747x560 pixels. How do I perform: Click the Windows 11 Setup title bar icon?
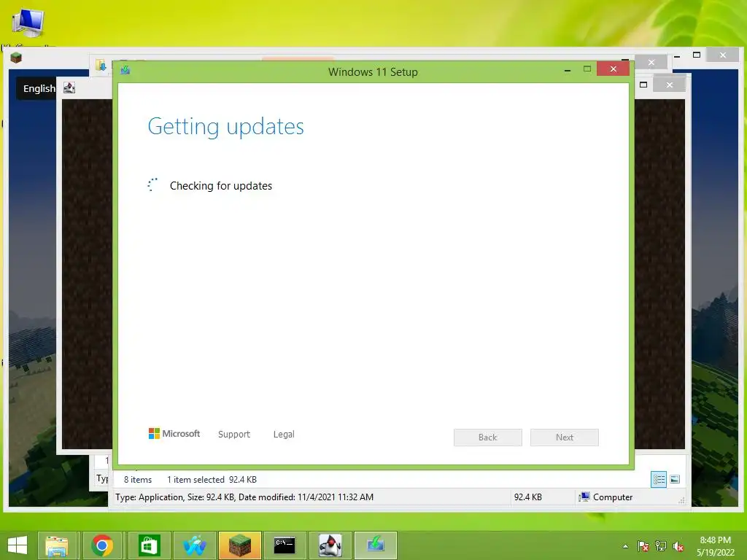point(125,71)
